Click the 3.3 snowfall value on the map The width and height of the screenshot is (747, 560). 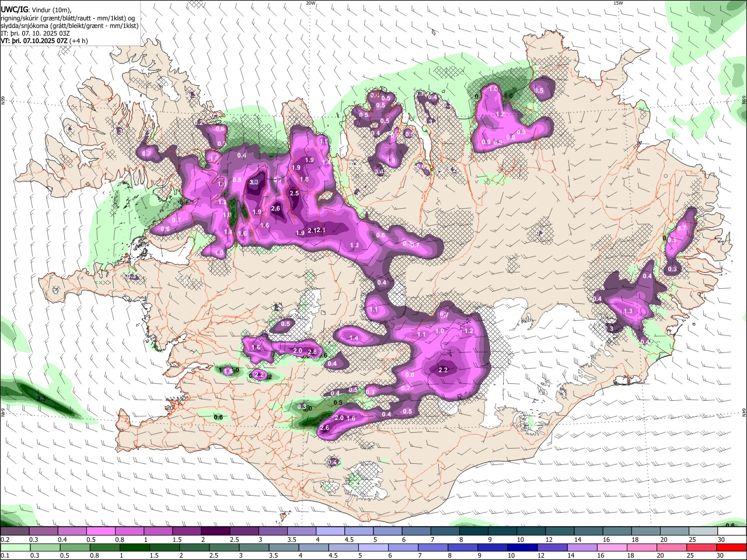254,183
